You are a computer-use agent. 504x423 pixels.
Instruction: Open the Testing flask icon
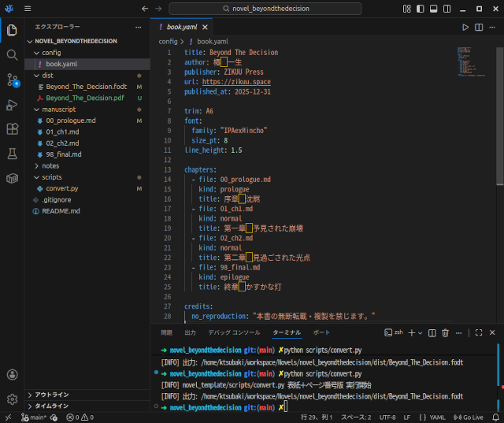12,154
